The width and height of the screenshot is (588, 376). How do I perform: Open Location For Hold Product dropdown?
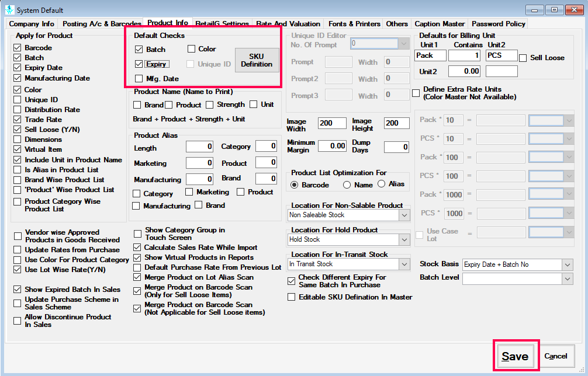[404, 239]
